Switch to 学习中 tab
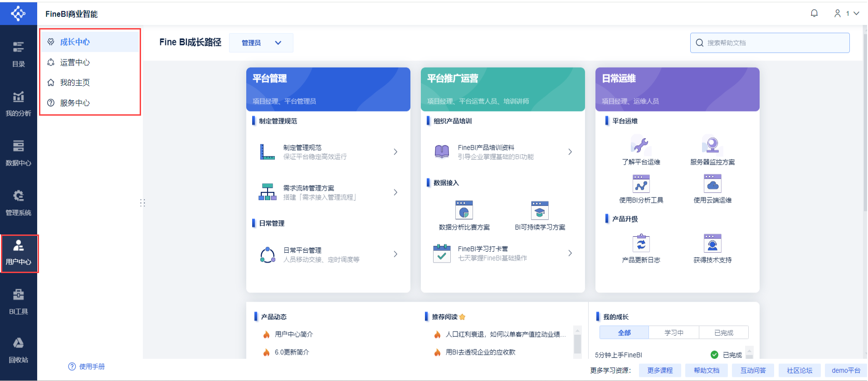Screen dimensions: 868x381 click(x=674, y=333)
